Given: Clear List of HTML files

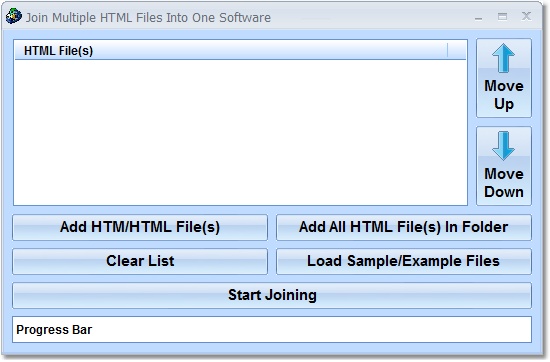Looking at the screenshot, I should [140, 261].
